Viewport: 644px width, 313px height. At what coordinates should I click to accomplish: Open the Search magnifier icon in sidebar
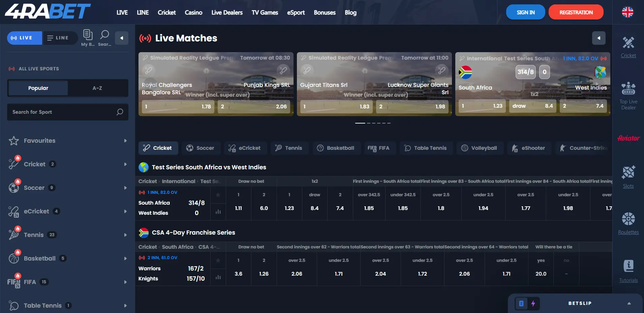click(104, 34)
